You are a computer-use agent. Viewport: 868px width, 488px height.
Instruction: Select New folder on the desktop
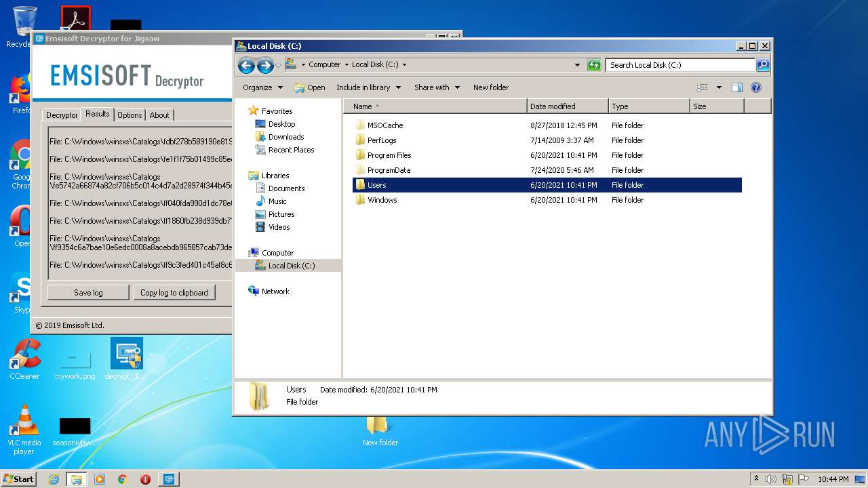380,431
